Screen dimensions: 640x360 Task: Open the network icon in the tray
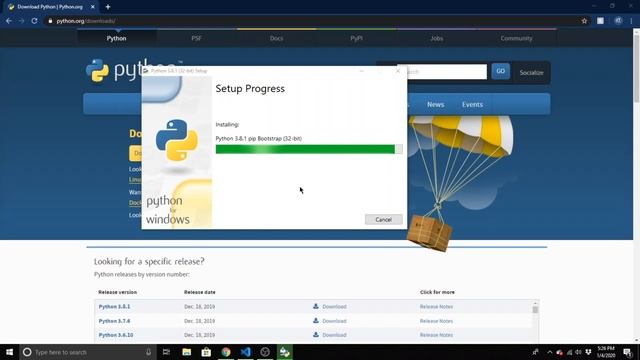click(569, 352)
